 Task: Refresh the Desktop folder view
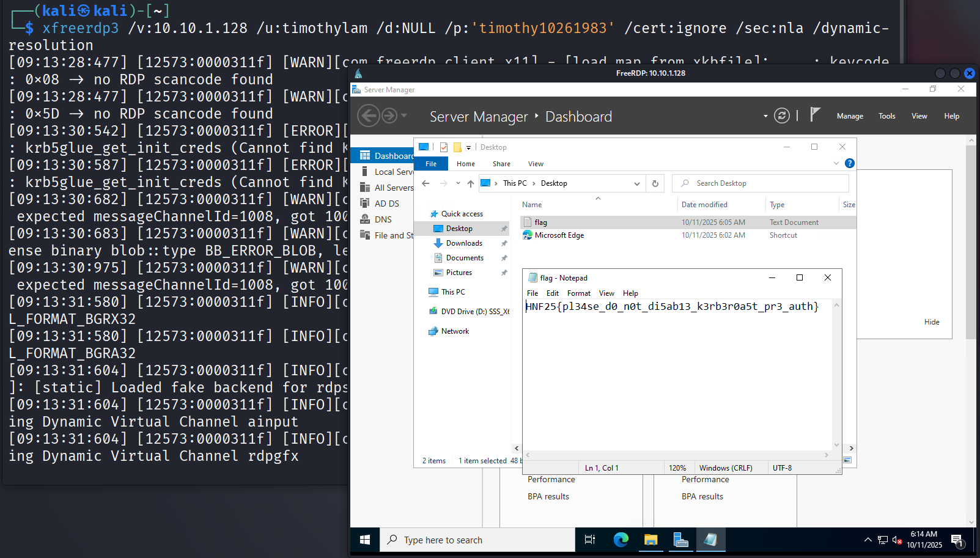pos(655,183)
